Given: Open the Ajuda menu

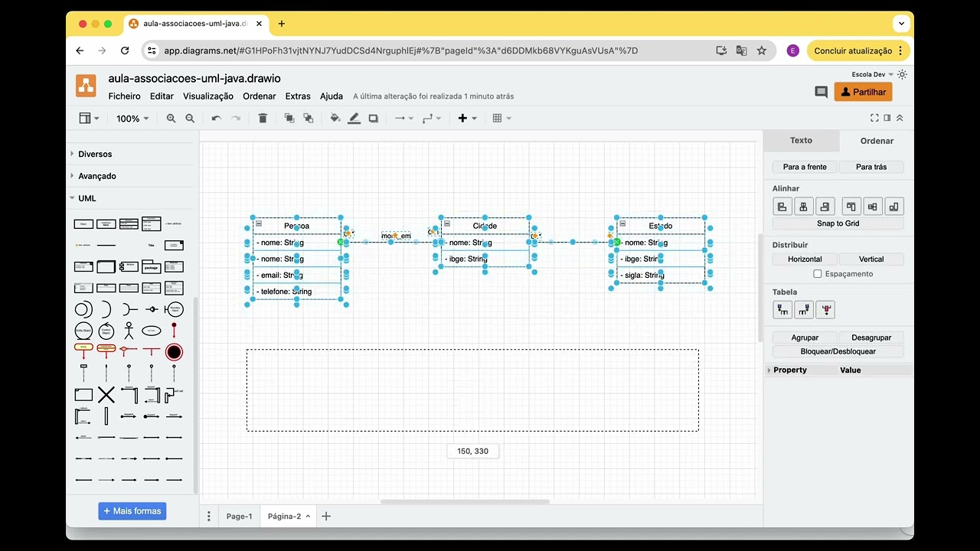Looking at the screenshot, I should pos(332,96).
